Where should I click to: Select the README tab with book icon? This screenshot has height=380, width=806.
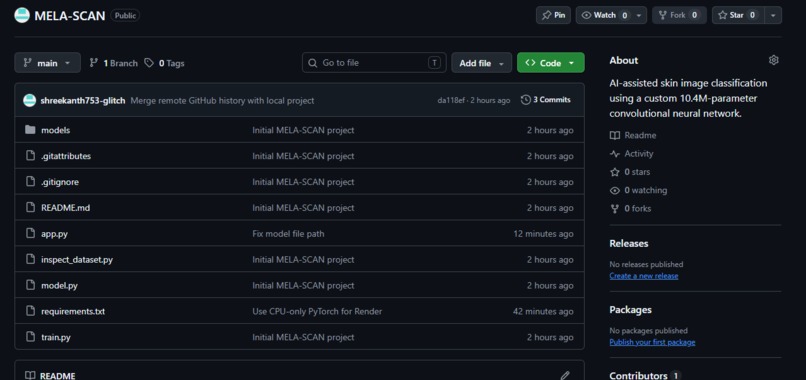pos(50,376)
